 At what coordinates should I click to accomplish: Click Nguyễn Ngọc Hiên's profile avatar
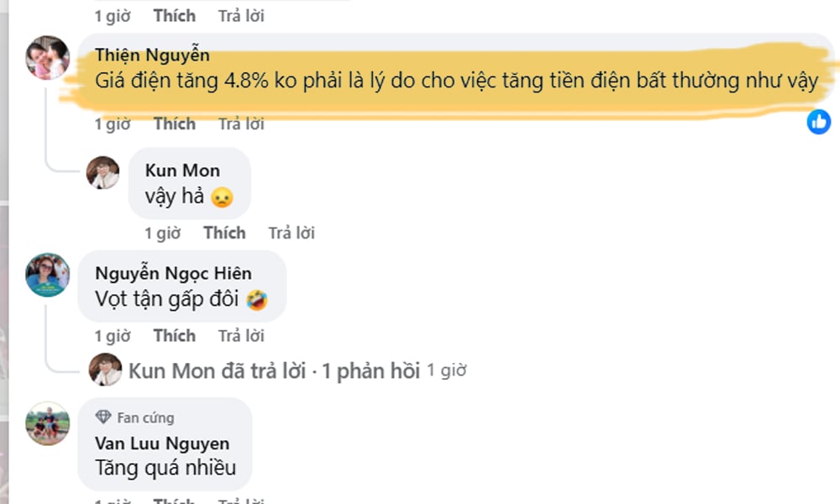[x=48, y=275]
